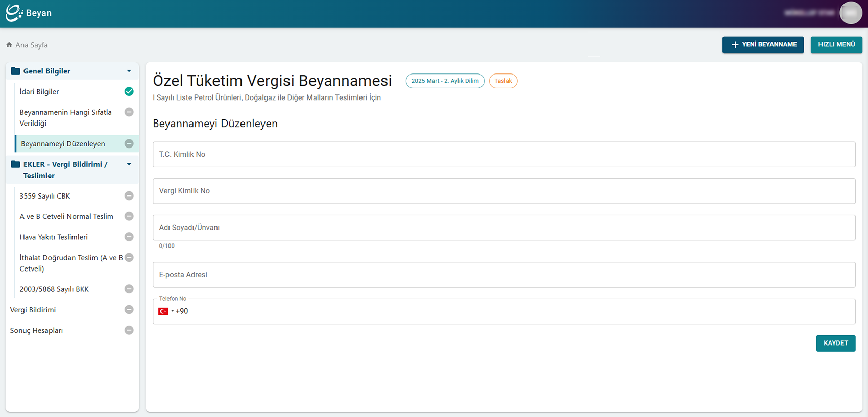Click the Turkish flag in Telefon No
The image size is (868, 417).
pyautogui.click(x=163, y=311)
